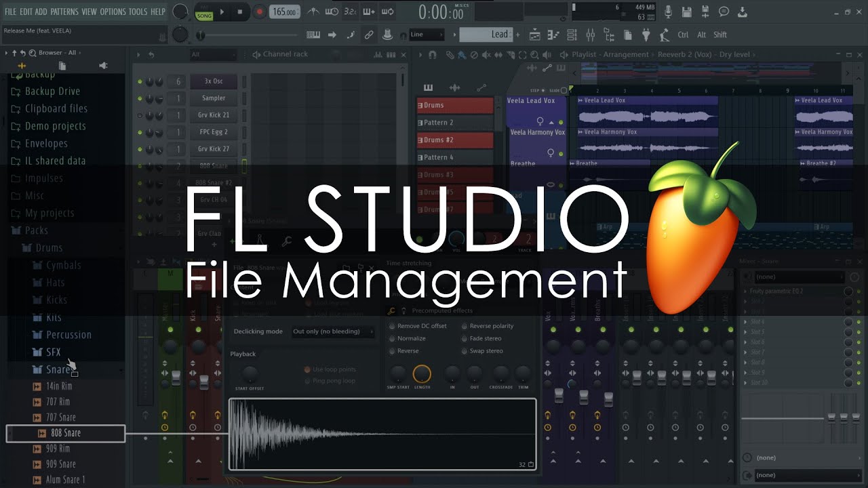The width and height of the screenshot is (868, 488).
Task: Show the channel rack view icon
Action: point(572,35)
